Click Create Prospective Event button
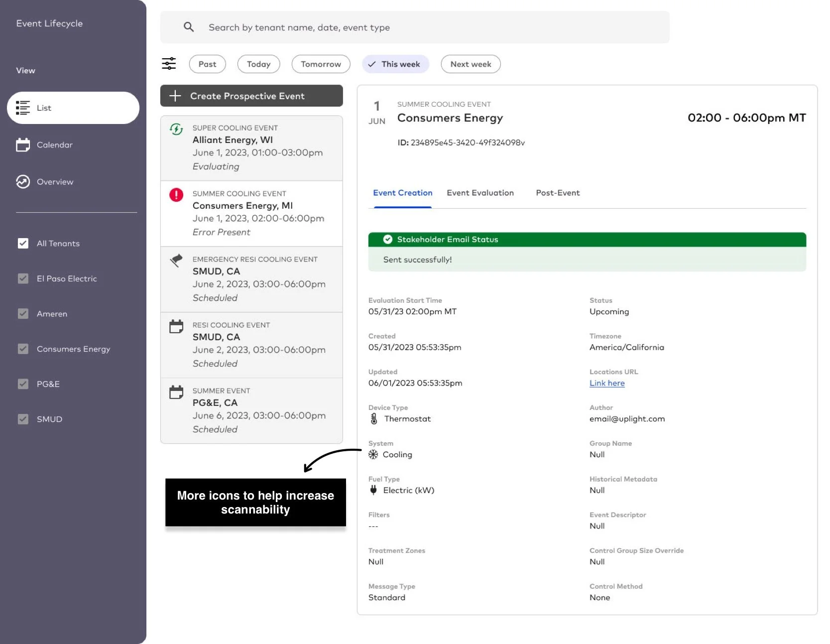 (x=251, y=96)
